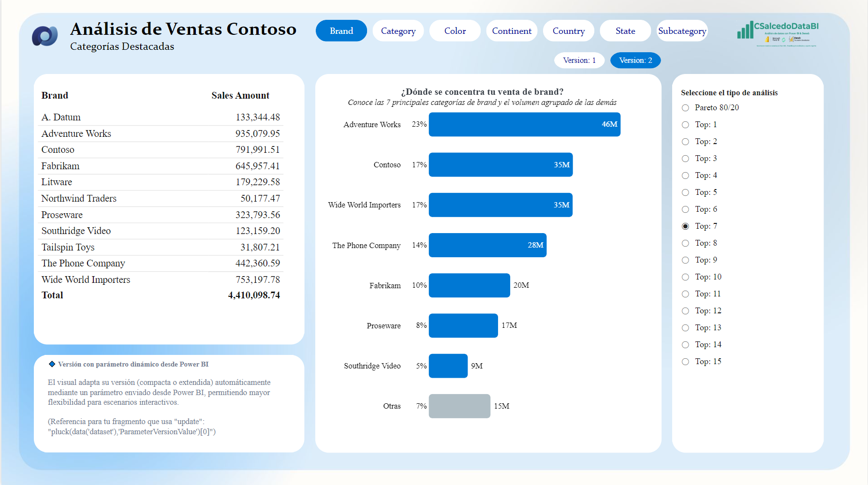Click the Version: 2 button
This screenshot has height=485, width=868.
tap(635, 60)
